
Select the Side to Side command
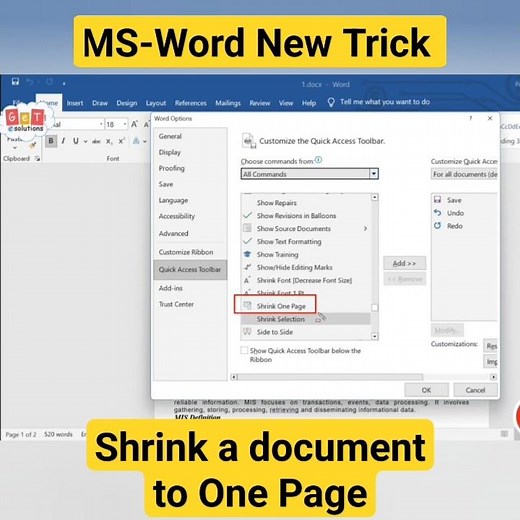coord(306,332)
